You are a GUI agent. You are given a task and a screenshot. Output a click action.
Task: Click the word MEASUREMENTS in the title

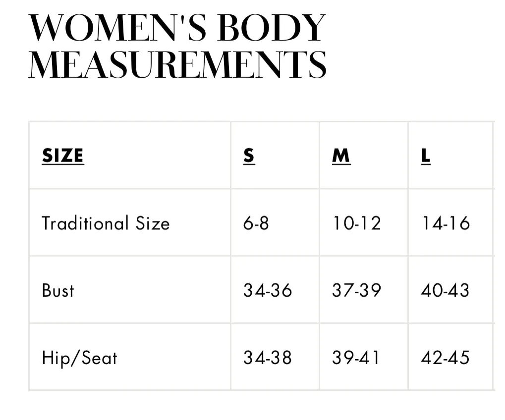click(x=177, y=64)
